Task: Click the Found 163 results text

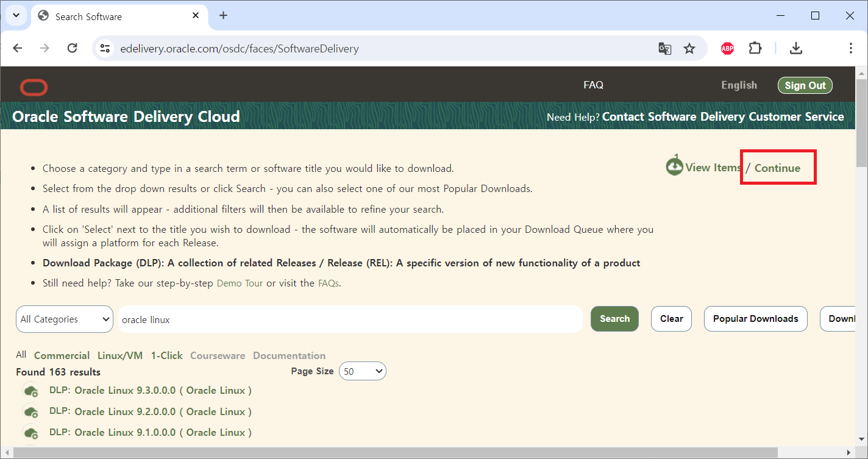Action: (x=58, y=372)
